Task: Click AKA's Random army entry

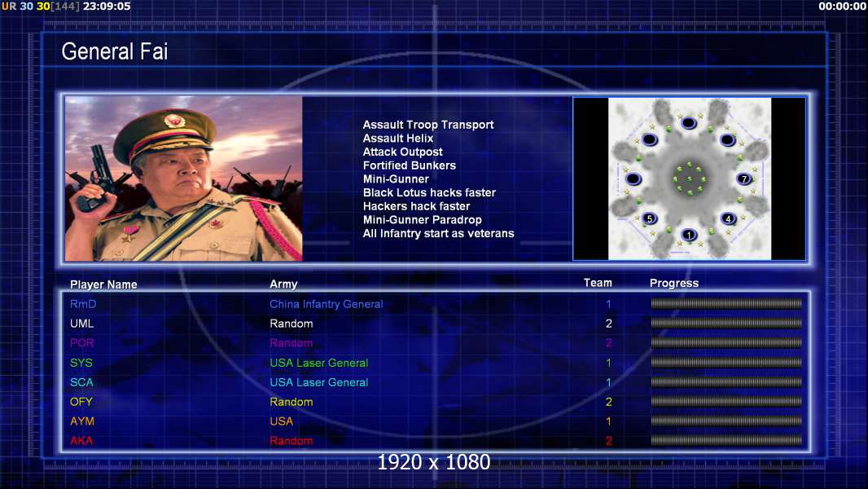Action: coord(292,441)
